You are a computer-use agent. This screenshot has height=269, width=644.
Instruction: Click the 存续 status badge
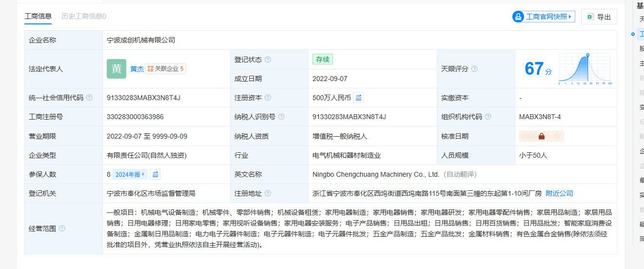pos(323,59)
